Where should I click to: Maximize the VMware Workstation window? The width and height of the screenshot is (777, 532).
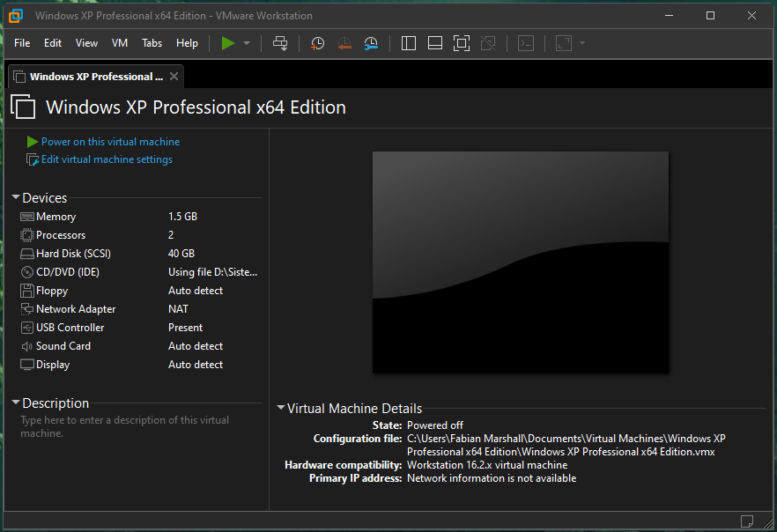710,16
